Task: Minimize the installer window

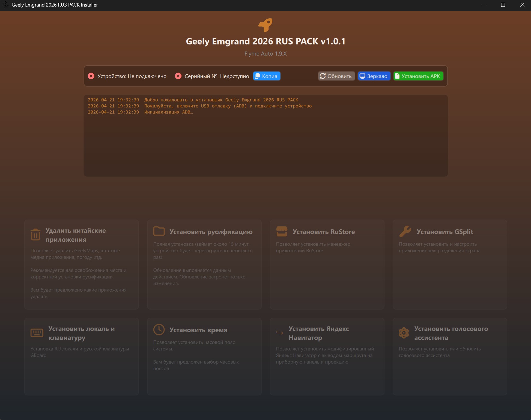Action: click(484, 5)
